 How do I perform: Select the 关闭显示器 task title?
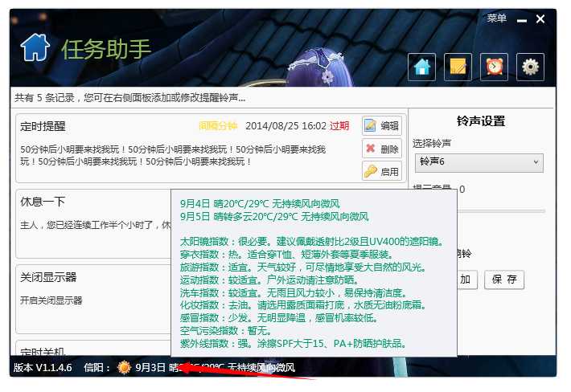point(48,277)
